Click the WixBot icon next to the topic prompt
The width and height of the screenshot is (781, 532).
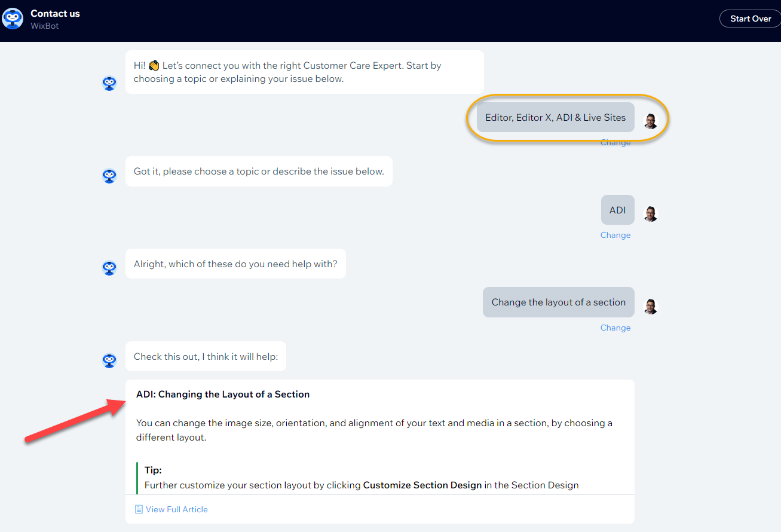tap(109, 176)
